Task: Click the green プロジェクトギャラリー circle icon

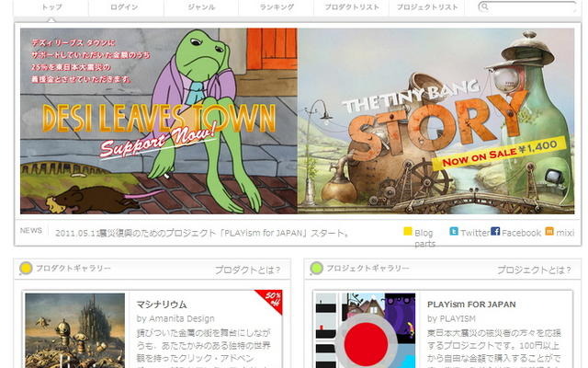Action: point(316,268)
